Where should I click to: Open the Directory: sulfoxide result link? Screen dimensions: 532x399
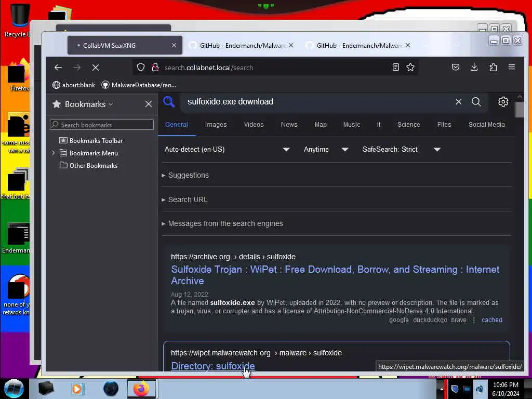[212, 366]
